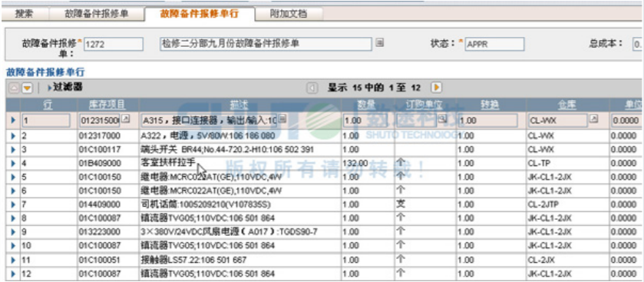The width and height of the screenshot is (644, 282).
Task: Click the 状态 field showing APPR
Action: [494, 44]
